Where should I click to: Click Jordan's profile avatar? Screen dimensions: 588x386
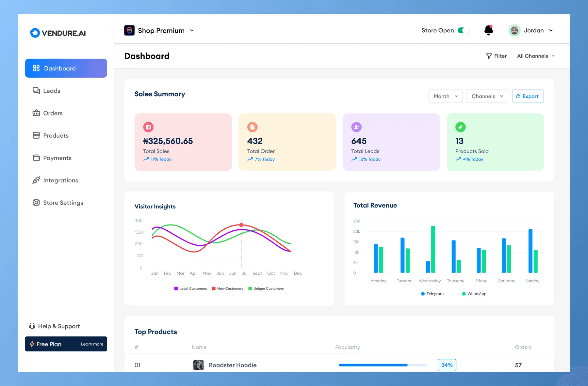coord(514,30)
